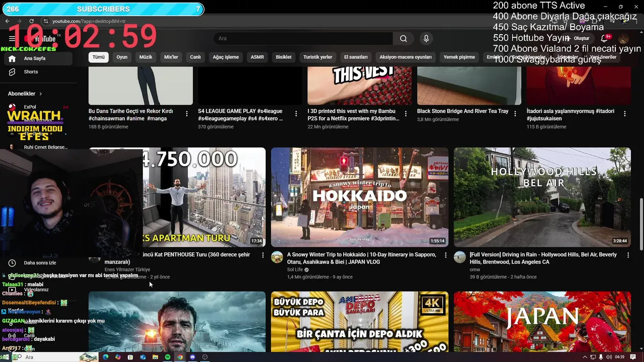This screenshot has height=362, width=644.
Task: Select the Müzik filter chip
Action: point(146,57)
